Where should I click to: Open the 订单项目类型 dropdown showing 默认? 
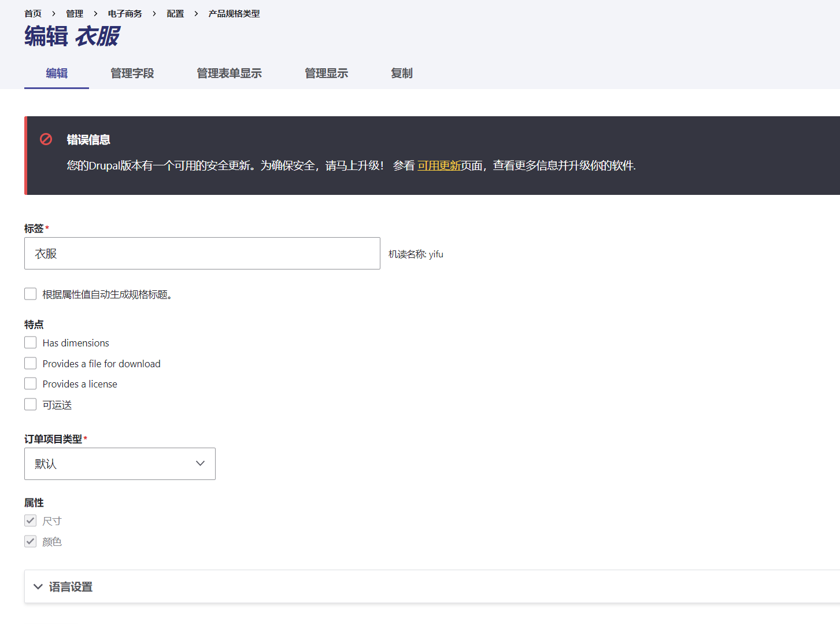(x=120, y=464)
